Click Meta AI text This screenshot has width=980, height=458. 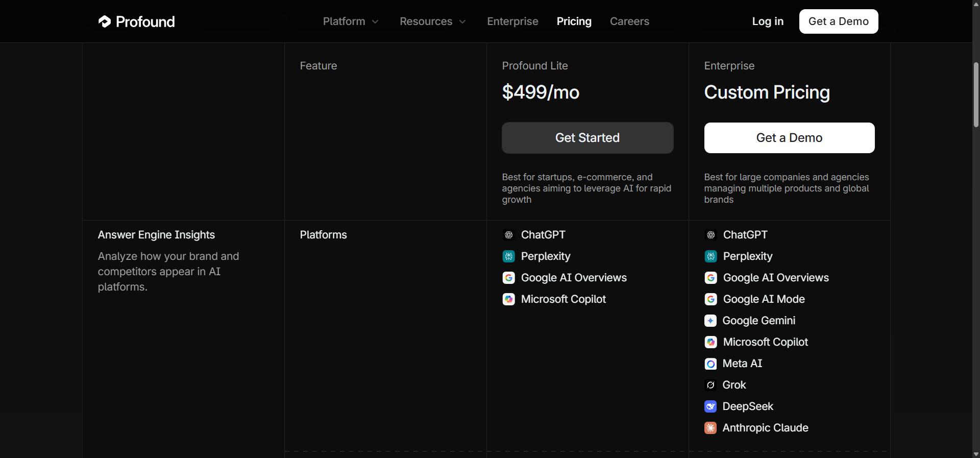[x=743, y=364]
